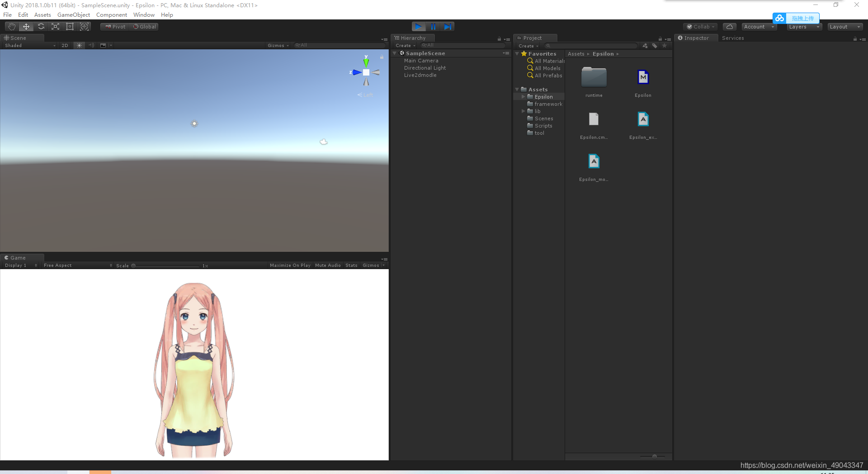
Task: Open the Display 1 dropdown
Action: (21, 265)
